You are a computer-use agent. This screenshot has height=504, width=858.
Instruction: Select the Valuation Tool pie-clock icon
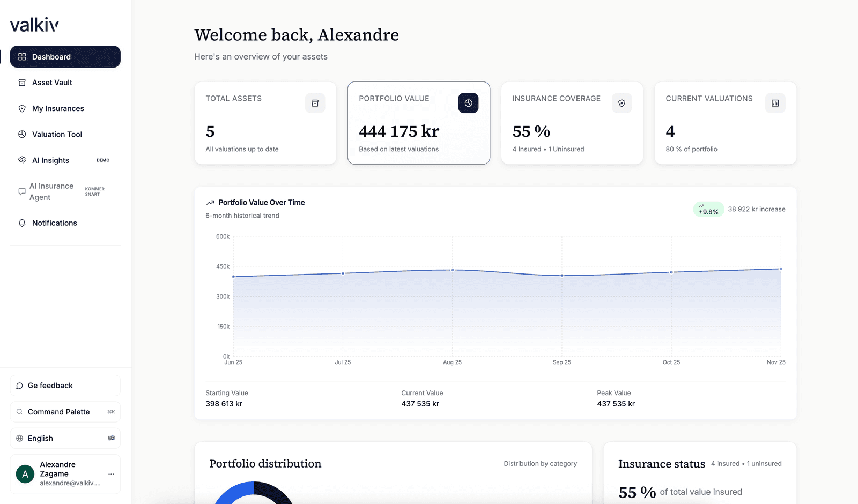[21, 134]
